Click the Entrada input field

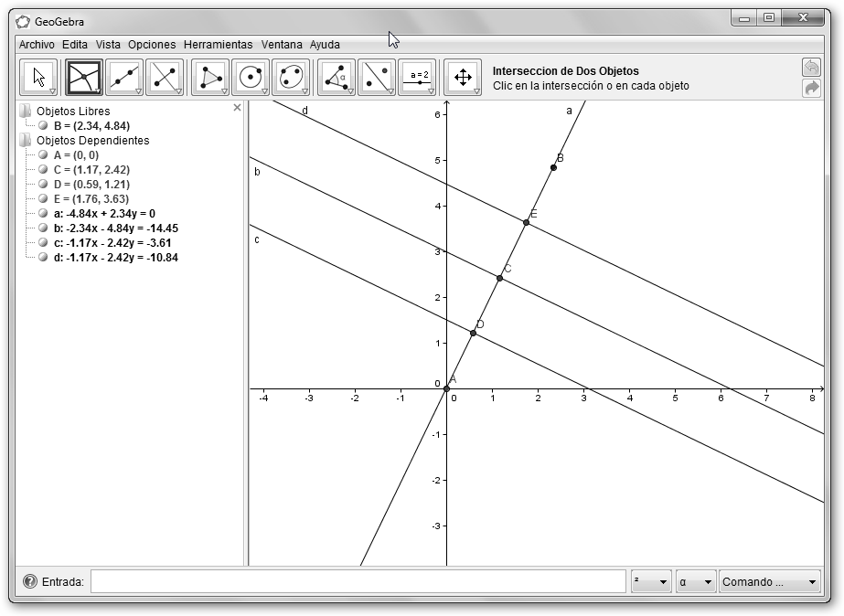(x=358, y=581)
